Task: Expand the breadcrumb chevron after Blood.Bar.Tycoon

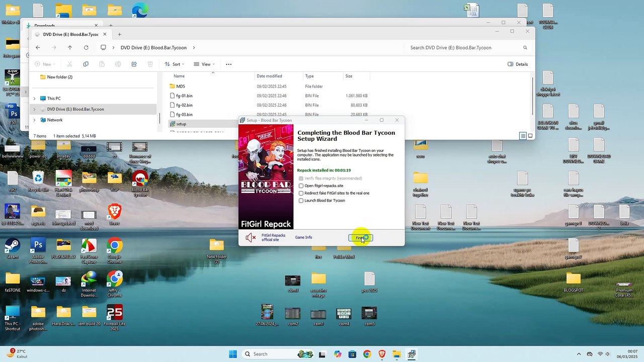Action: click(194, 48)
